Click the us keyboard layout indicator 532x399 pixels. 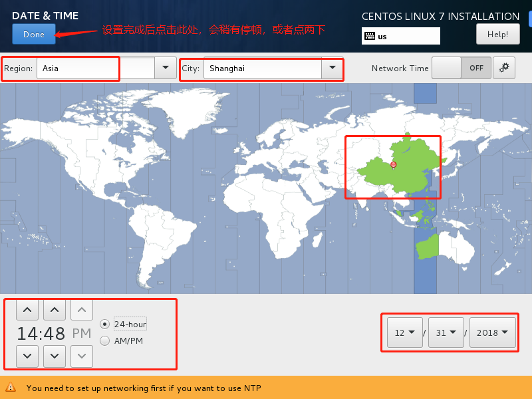click(401, 36)
